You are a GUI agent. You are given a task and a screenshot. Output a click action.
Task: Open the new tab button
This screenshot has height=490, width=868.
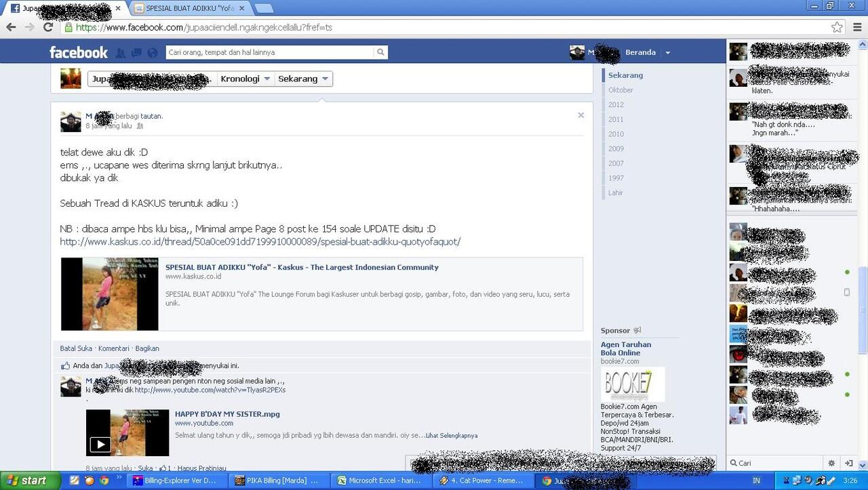click(x=264, y=8)
